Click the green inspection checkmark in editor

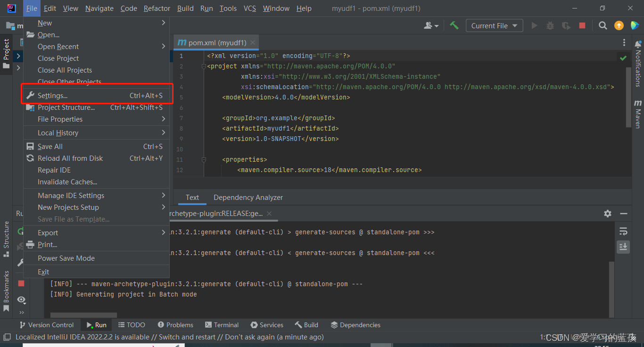point(623,58)
